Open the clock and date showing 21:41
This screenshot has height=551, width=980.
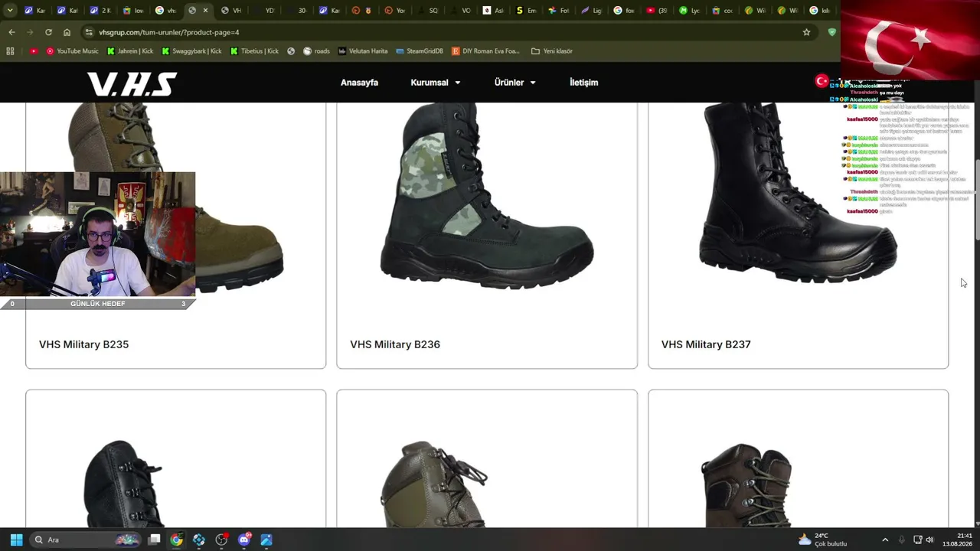(x=959, y=540)
